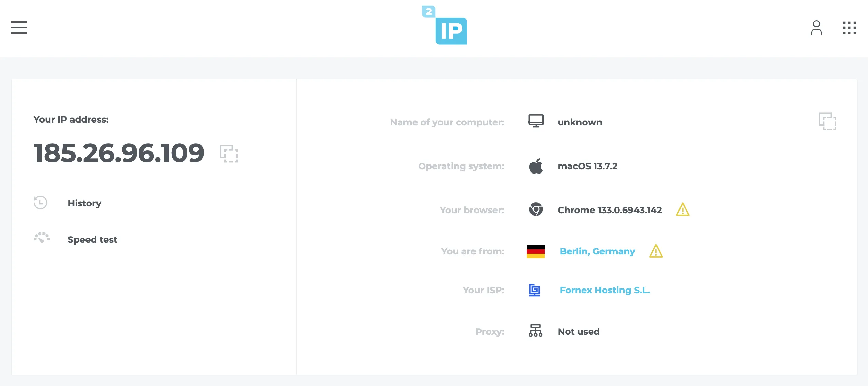Click the ISP logo icon

point(535,290)
